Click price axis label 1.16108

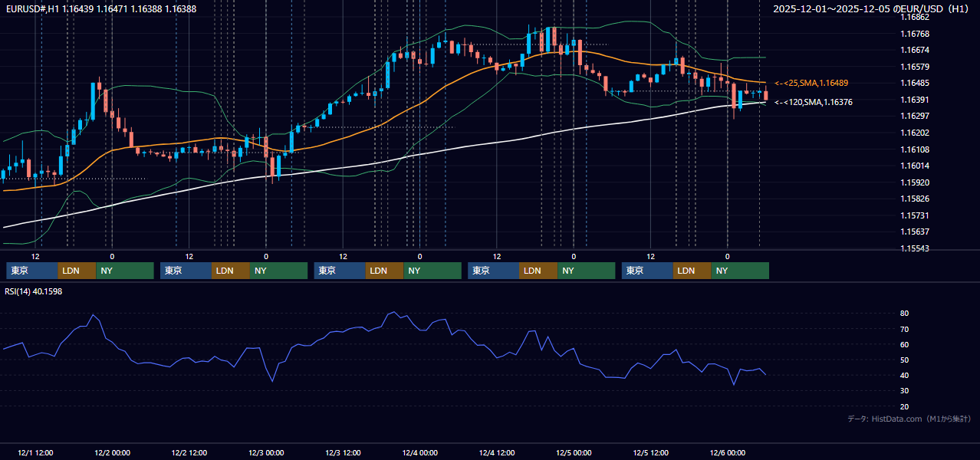[915, 149]
